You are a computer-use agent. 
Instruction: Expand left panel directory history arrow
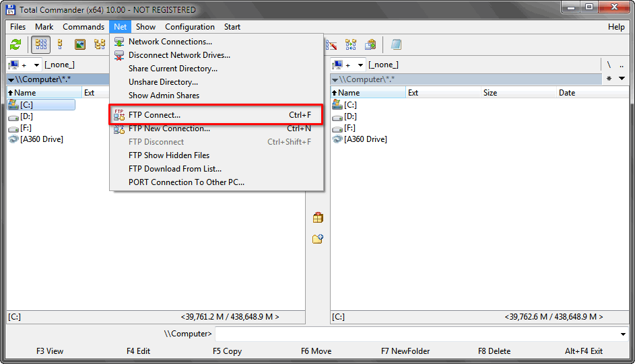(11, 79)
